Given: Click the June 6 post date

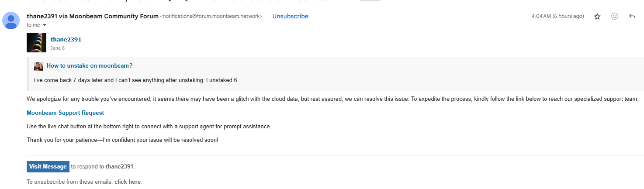Looking at the screenshot, I should pyautogui.click(x=57, y=48).
